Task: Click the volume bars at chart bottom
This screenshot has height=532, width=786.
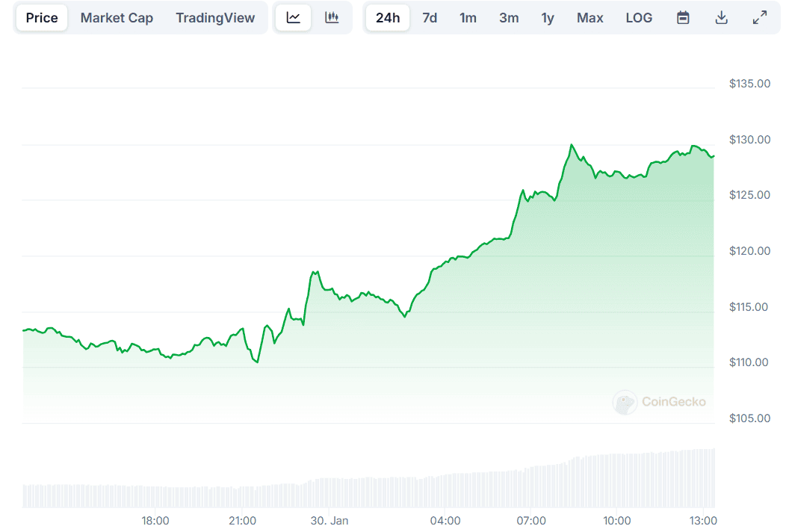Action: pos(374,492)
